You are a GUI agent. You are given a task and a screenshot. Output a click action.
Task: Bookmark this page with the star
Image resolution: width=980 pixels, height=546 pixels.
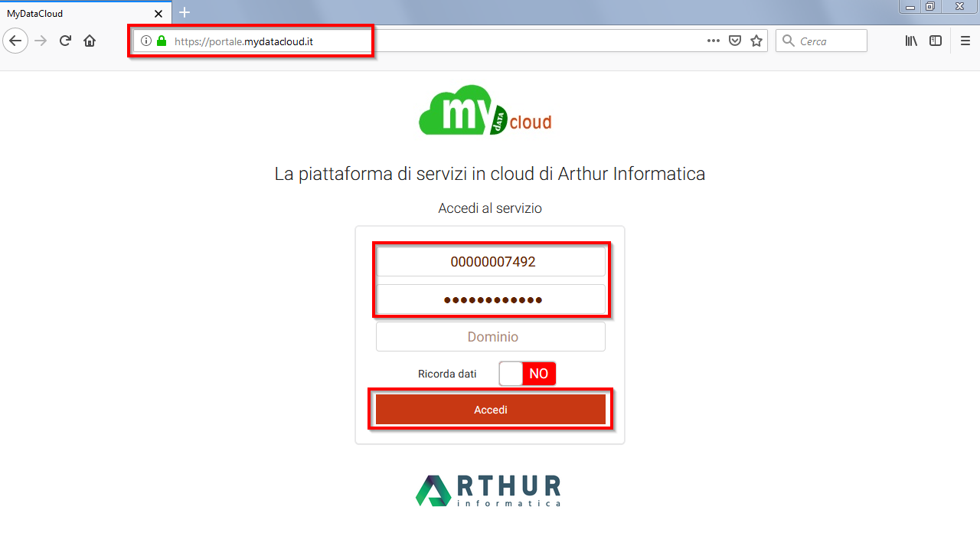[x=756, y=41]
